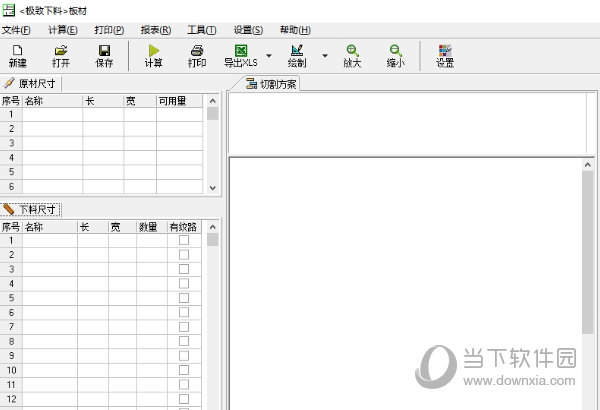Click up arrow of 原材尺寸 table scrollbar
Screen dimensions: 600x410
pos(213,101)
